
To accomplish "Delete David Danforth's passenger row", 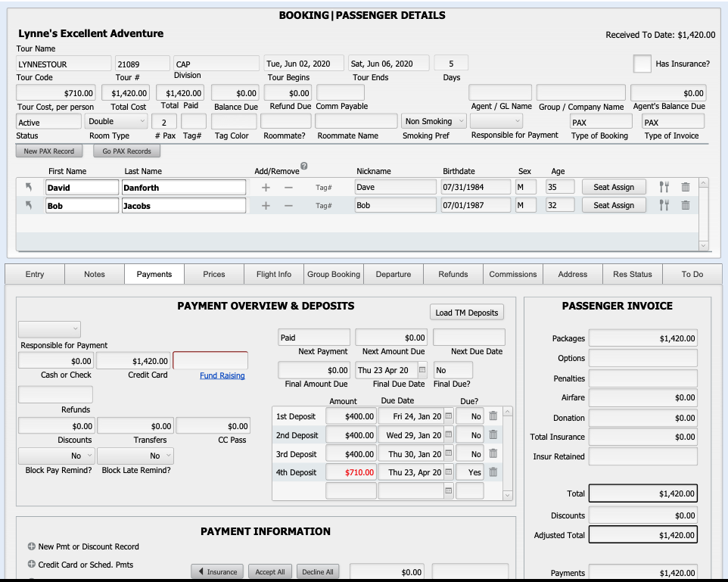I will (686, 187).
